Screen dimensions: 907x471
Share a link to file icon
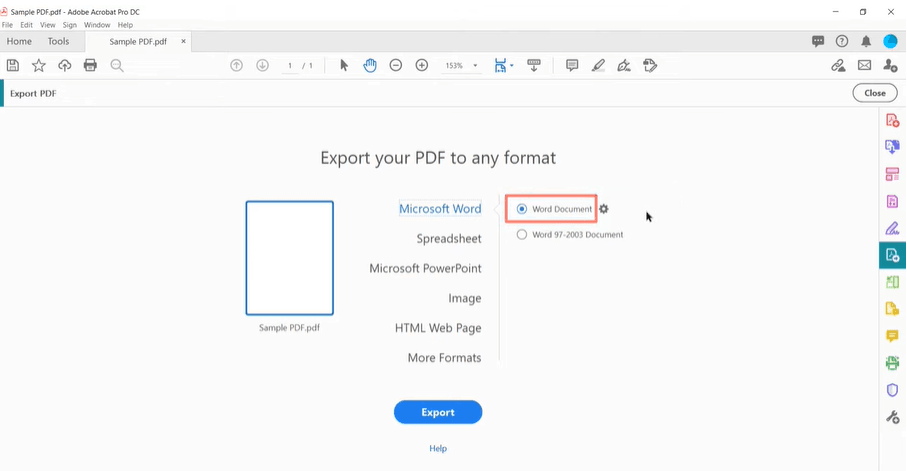838,65
